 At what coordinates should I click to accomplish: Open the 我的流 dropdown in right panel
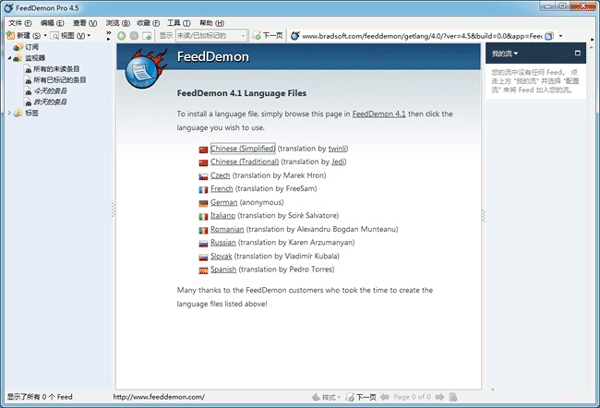click(505, 54)
